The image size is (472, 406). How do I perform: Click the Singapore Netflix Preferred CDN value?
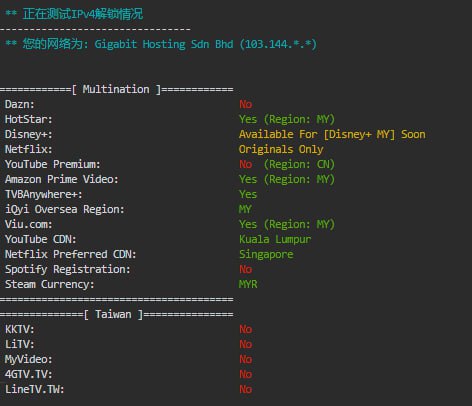point(266,254)
